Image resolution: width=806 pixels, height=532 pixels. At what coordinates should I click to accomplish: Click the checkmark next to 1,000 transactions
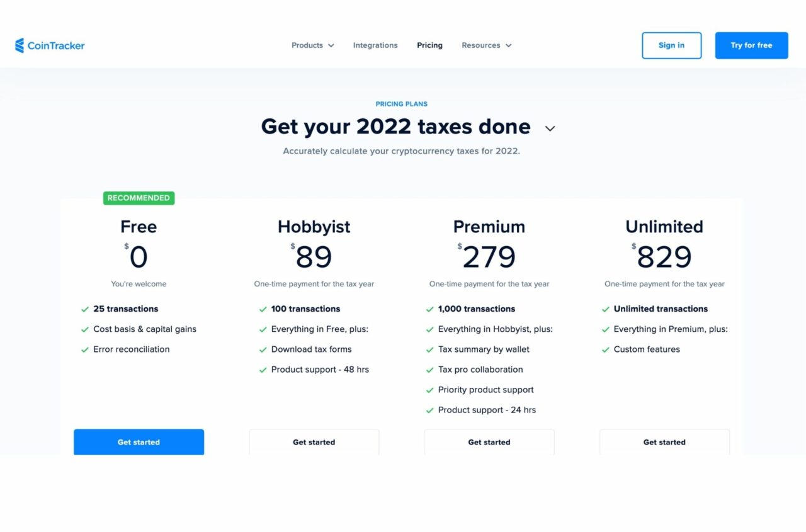[431, 309]
